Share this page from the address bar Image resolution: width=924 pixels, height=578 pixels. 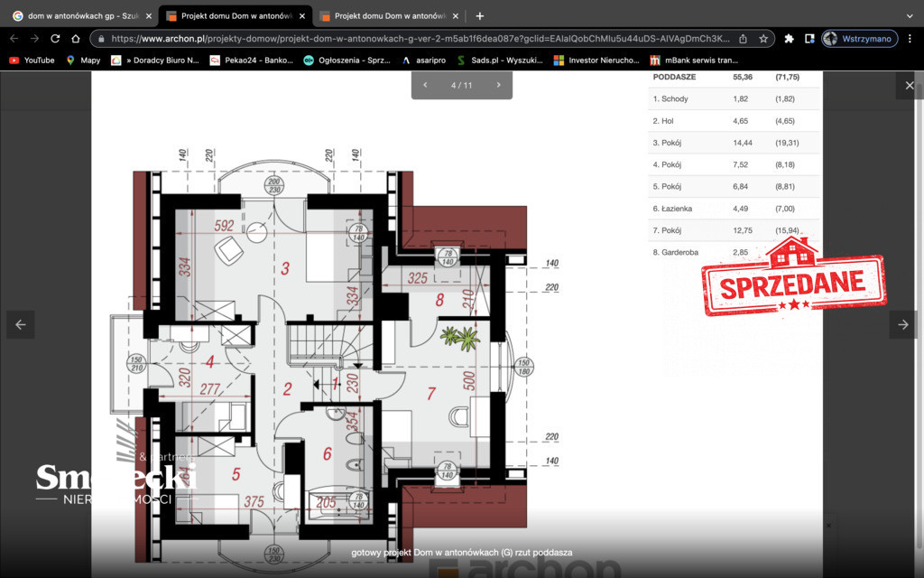744,39
